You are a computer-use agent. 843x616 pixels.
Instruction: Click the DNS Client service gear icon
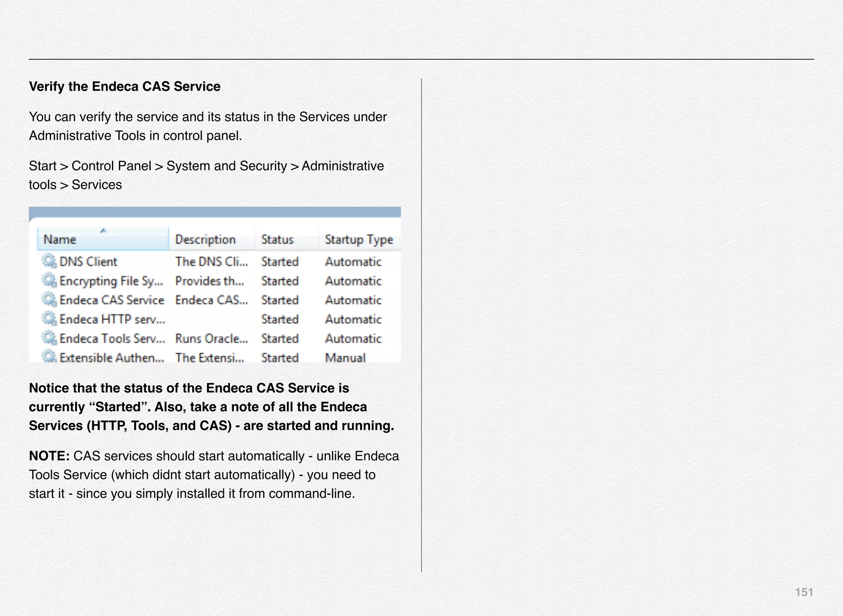tap(49, 261)
